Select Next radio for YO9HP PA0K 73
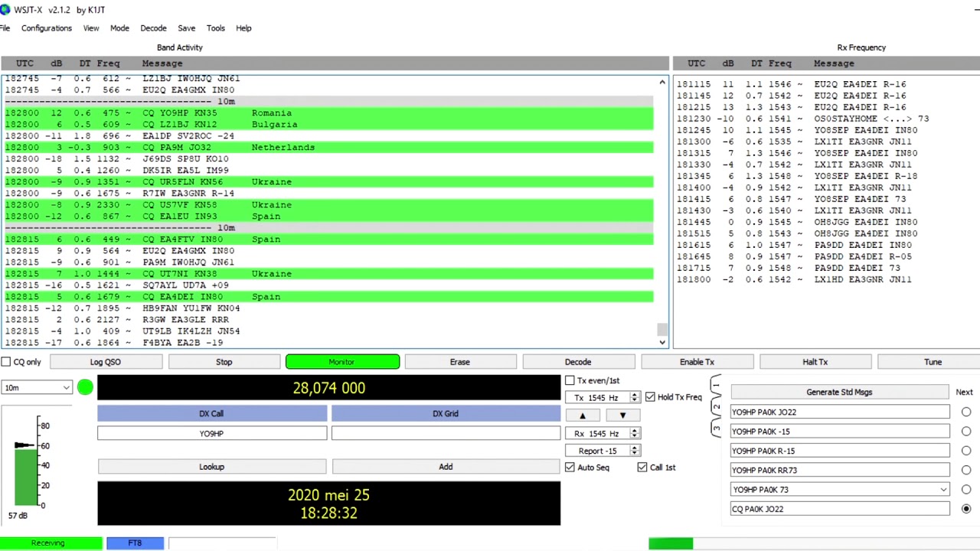The width and height of the screenshot is (980, 551). click(x=966, y=490)
